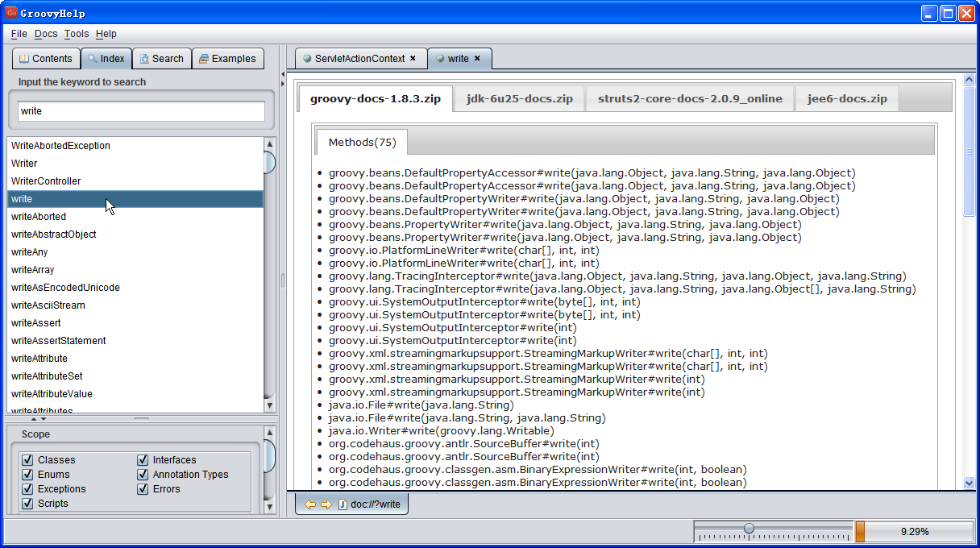Toggle the Errors scope checkbox
Viewport: 980px width, 548px height.
[143, 489]
